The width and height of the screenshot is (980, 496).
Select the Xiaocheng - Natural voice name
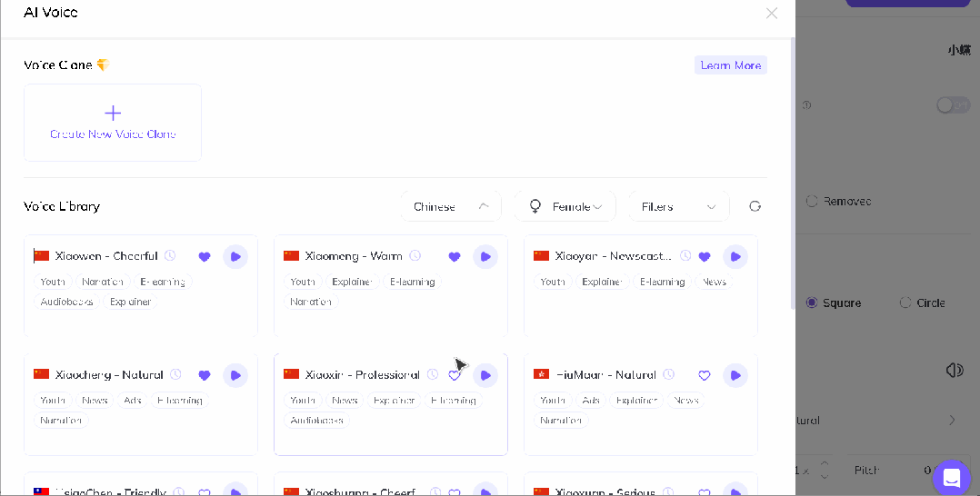(109, 375)
